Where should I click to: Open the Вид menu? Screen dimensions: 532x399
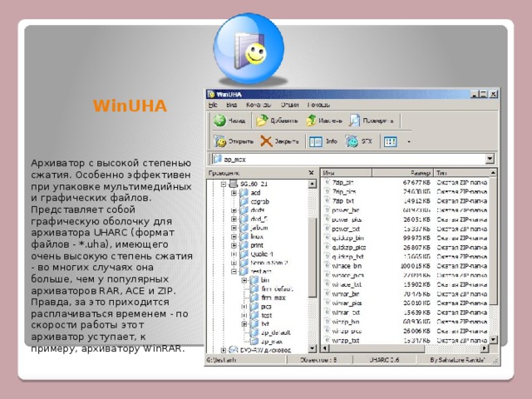231,105
